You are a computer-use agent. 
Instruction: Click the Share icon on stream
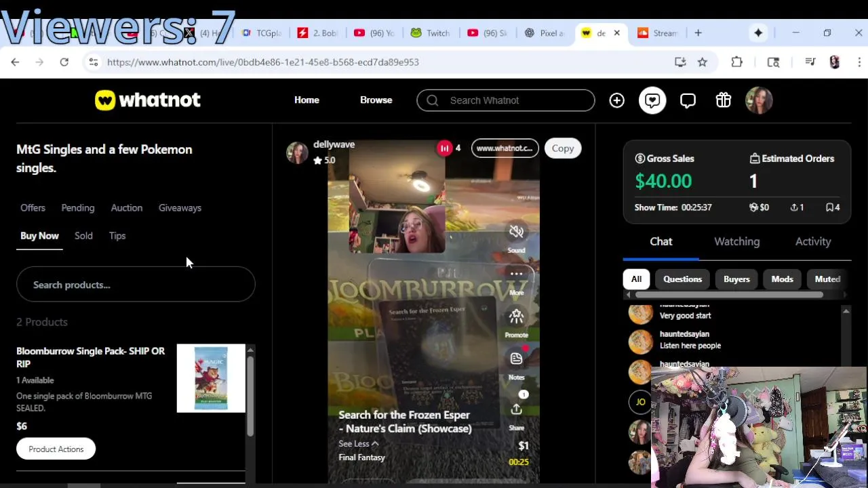pyautogui.click(x=517, y=409)
